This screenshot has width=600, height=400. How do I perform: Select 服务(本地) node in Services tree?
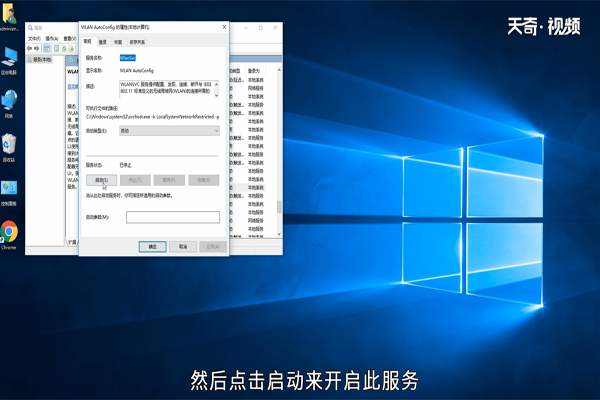pyautogui.click(x=39, y=60)
